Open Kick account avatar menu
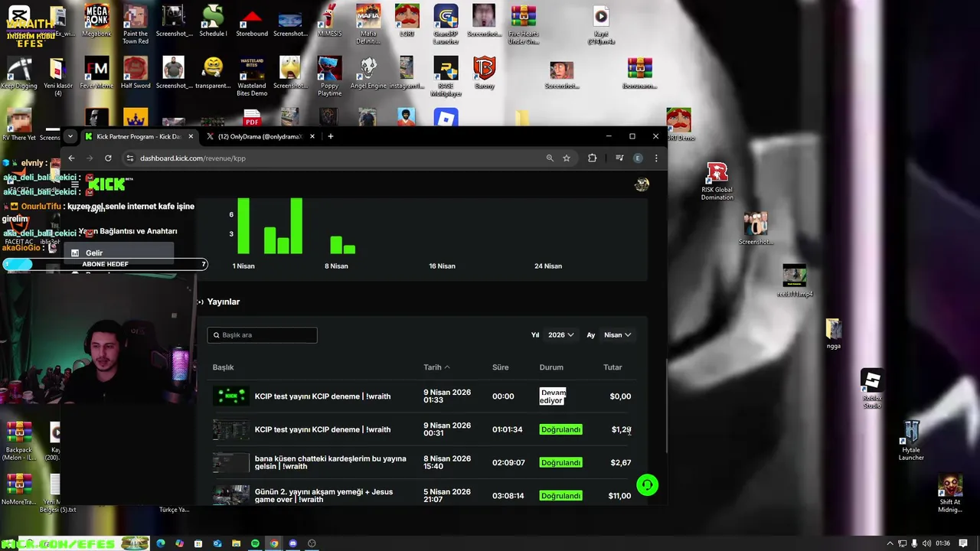The height and width of the screenshot is (551, 980). tap(642, 184)
